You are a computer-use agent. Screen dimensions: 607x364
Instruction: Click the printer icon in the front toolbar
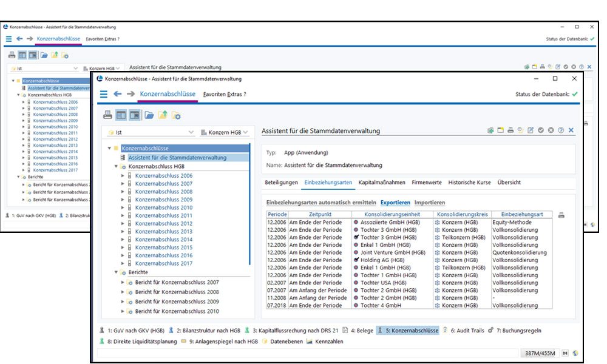107,115
